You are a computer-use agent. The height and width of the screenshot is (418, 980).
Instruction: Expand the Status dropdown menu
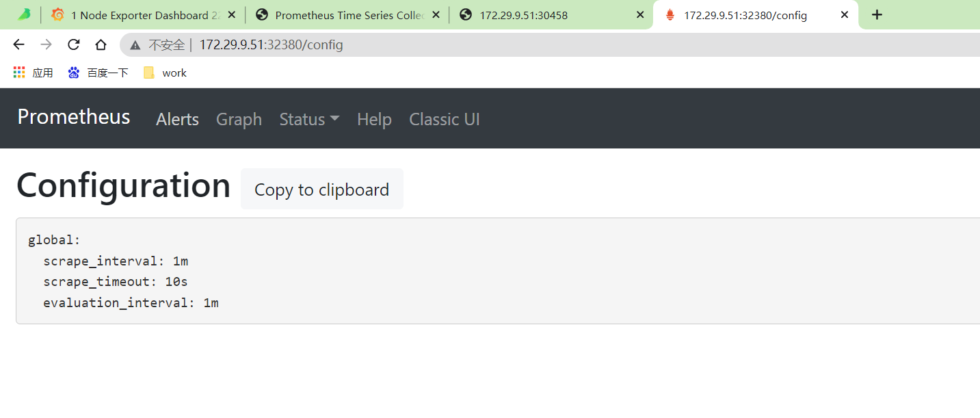(309, 119)
